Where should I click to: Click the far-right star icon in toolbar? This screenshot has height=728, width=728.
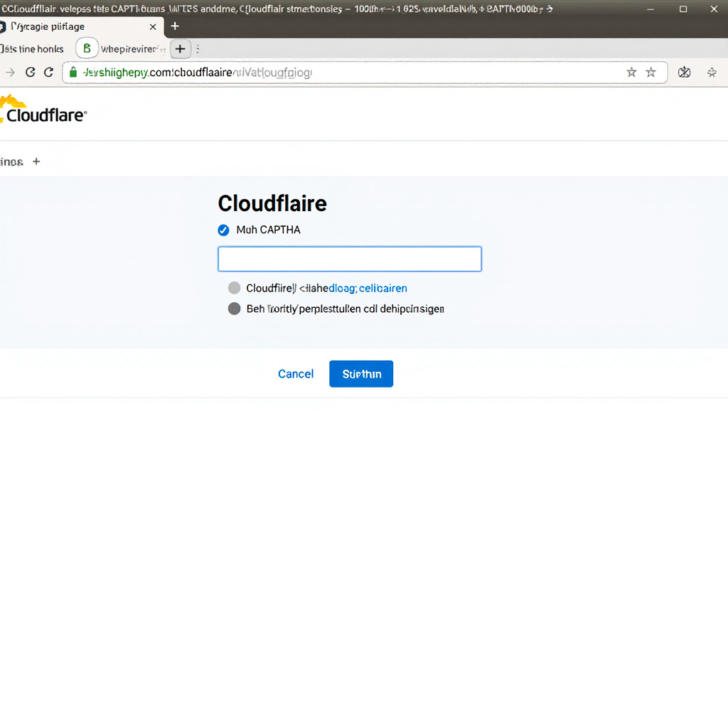tap(711, 72)
